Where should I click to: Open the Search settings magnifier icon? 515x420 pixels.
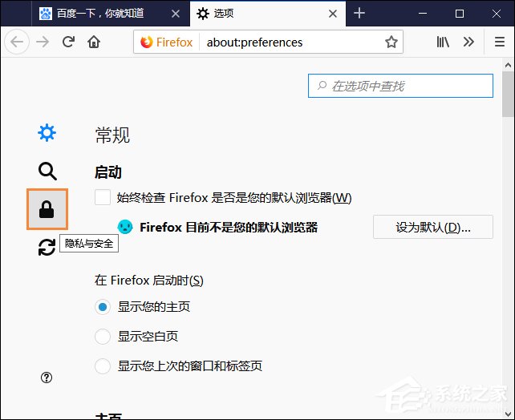47,171
